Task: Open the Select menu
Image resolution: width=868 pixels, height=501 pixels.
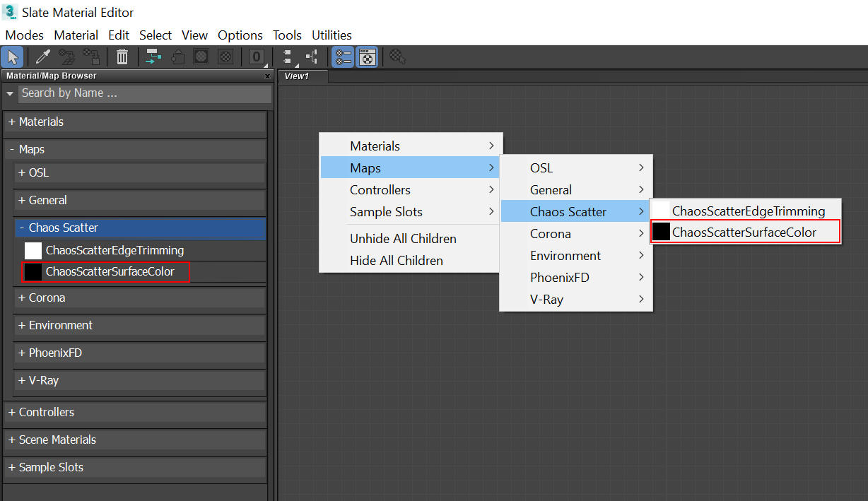Action: tap(156, 35)
